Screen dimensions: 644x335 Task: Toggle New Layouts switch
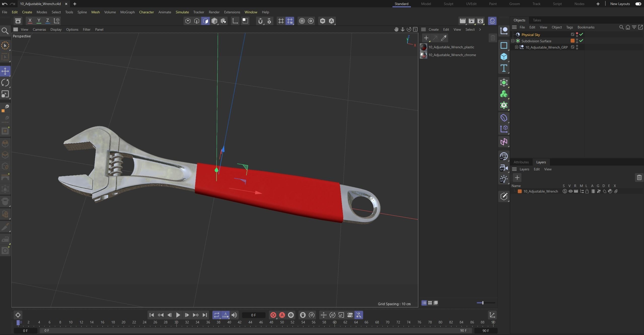click(638, 4)
